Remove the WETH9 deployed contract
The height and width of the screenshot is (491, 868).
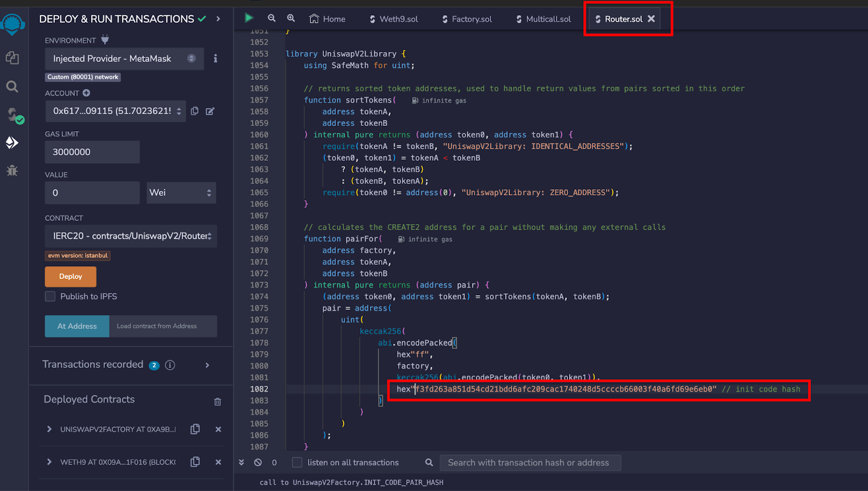pos(218,462)
